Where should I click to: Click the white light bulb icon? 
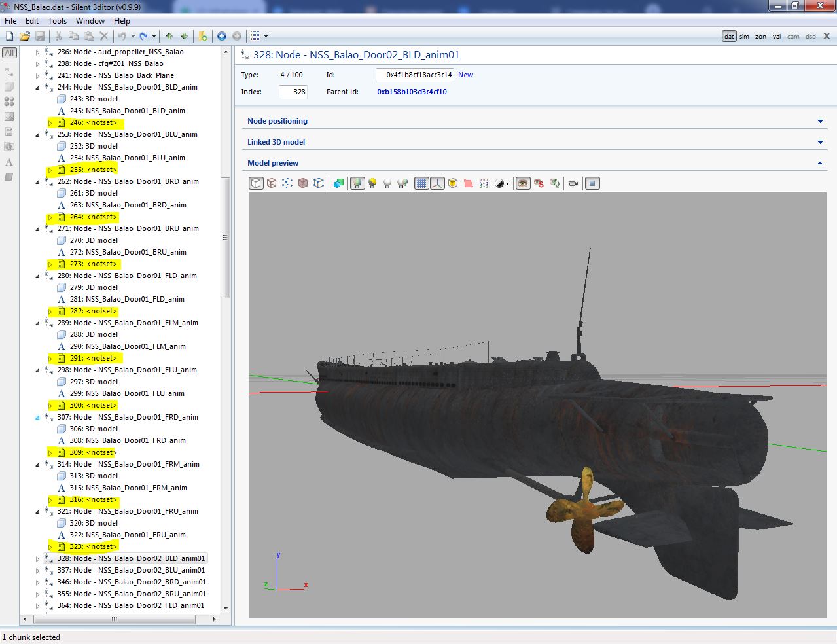387,183
